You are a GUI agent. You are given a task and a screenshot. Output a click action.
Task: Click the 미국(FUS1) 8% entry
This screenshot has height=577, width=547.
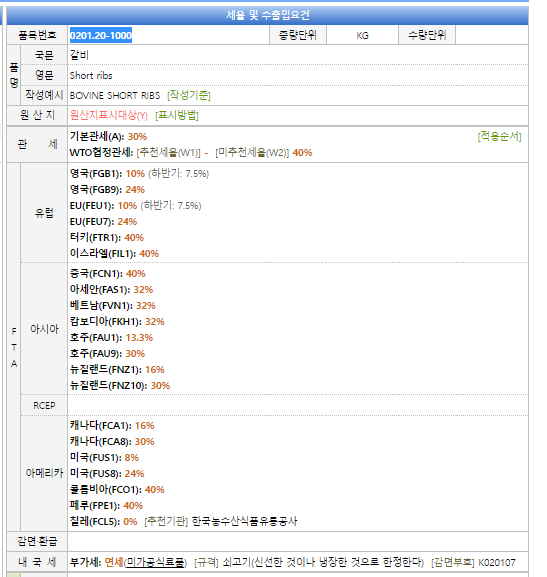(x=104, y=457)
